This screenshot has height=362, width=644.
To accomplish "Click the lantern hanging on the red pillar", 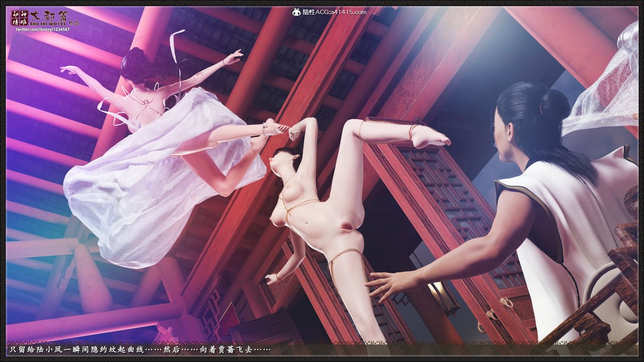I will coord(441,297).
